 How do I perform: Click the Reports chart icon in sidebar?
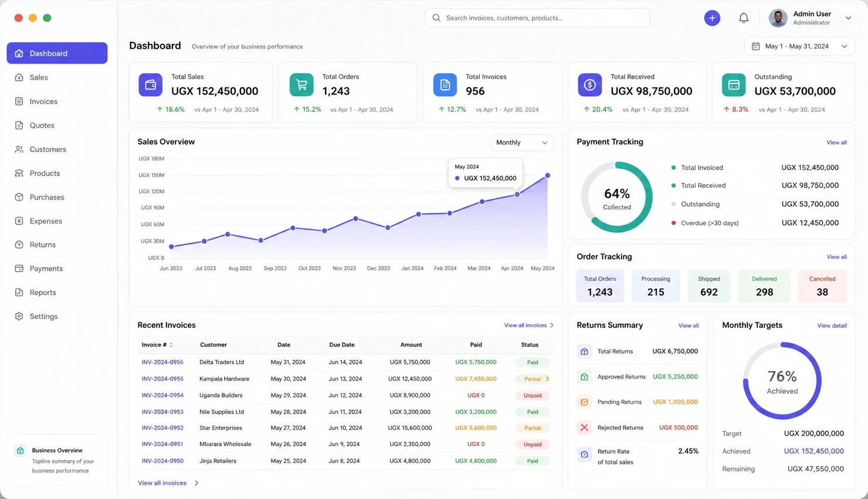click(19, 292)
